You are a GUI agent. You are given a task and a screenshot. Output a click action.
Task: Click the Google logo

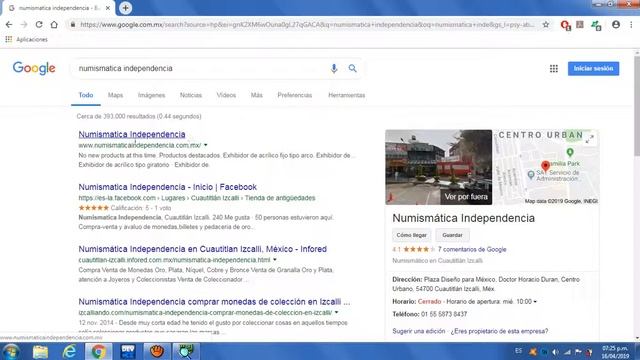[x=34, y=68]
